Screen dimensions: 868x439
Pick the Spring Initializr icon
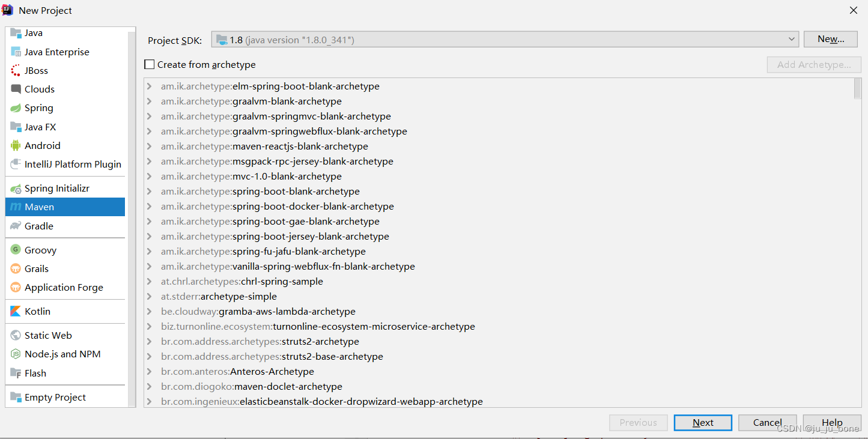click(16, 189)
